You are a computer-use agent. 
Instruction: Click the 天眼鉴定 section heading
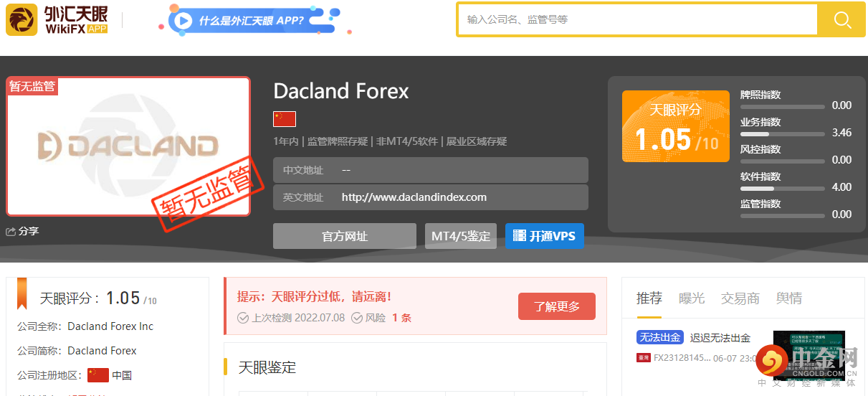(267, 367)
